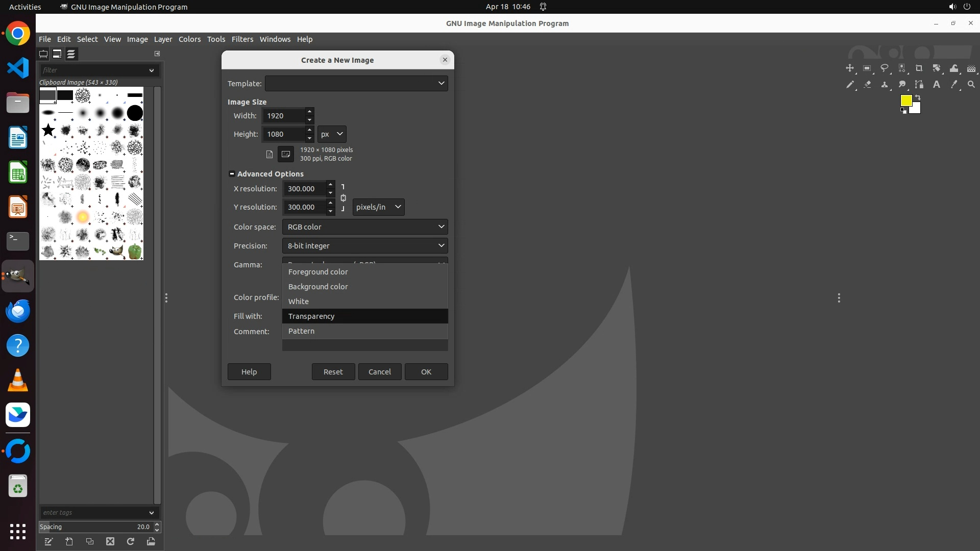
Task: Click the yellow foreground color swatch
Action: (x=906, y=101)
